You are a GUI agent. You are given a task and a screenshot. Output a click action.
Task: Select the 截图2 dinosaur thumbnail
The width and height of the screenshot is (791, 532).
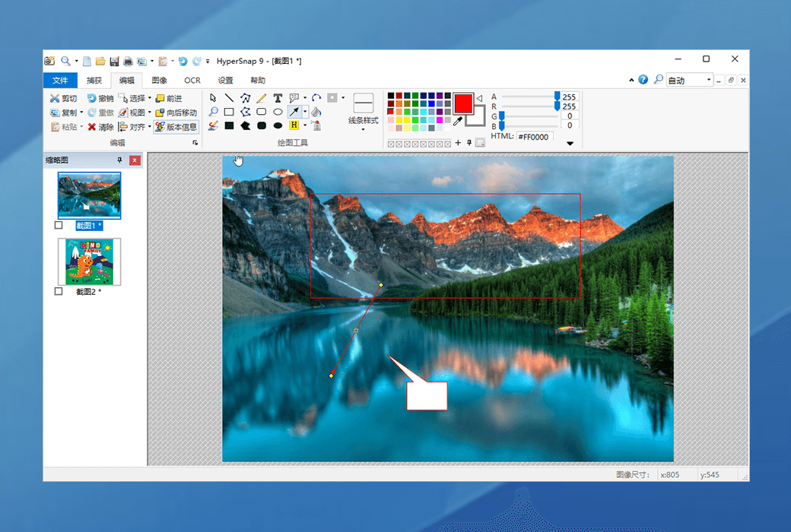pyautogui.click(x=89, y=261)
